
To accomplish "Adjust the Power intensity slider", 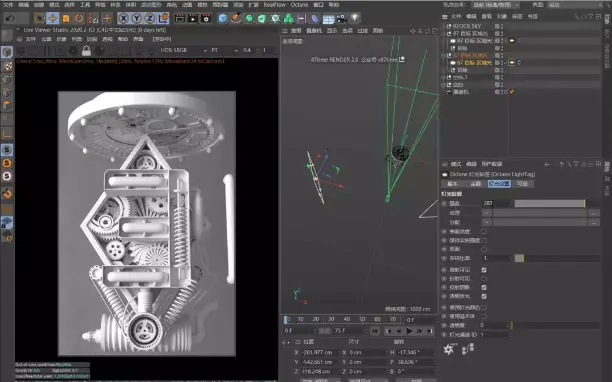I will tap(550, 203).
